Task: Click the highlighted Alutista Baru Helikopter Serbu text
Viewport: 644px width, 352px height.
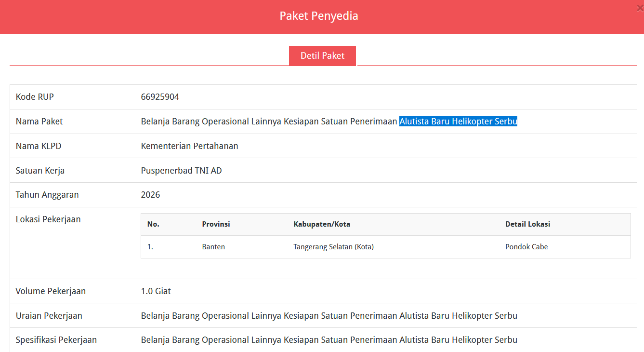Action: click(x=458, y=122)
